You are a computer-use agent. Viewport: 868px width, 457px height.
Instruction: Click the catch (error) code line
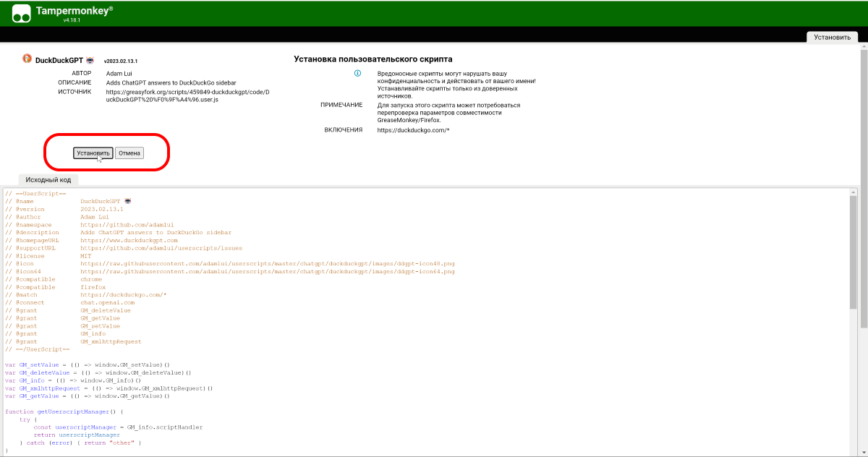[80, 443]
